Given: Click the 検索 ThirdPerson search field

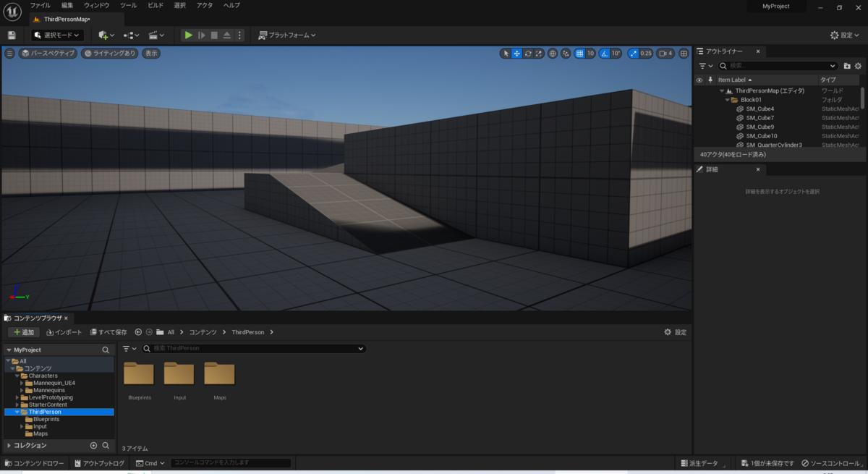Looking at the screenshot, I should pyautogui.click(x=253, y=348).
